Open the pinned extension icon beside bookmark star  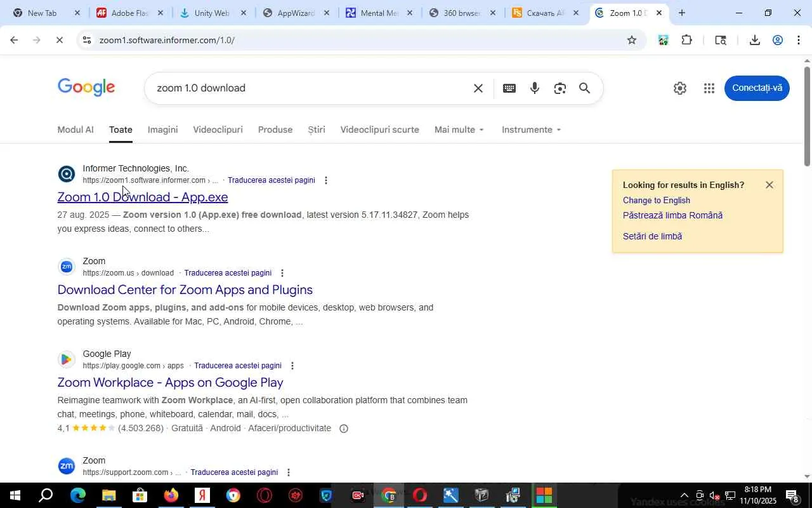coord(663,40)
